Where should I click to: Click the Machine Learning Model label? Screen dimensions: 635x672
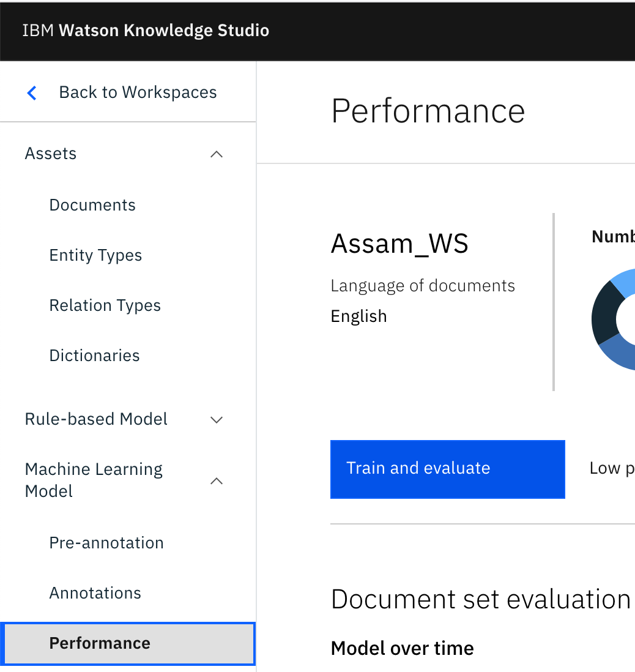94,480
